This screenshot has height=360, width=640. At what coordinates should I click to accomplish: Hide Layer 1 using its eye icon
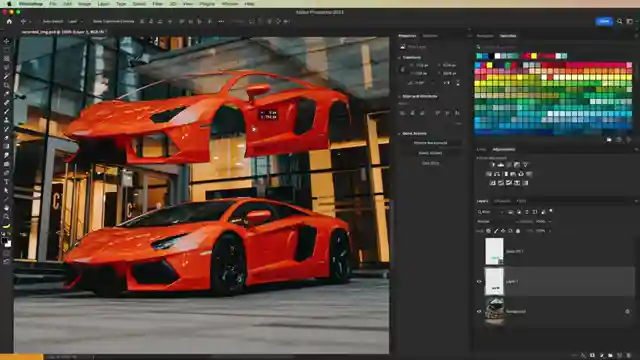pyautogui.click(x=479, y=282)
